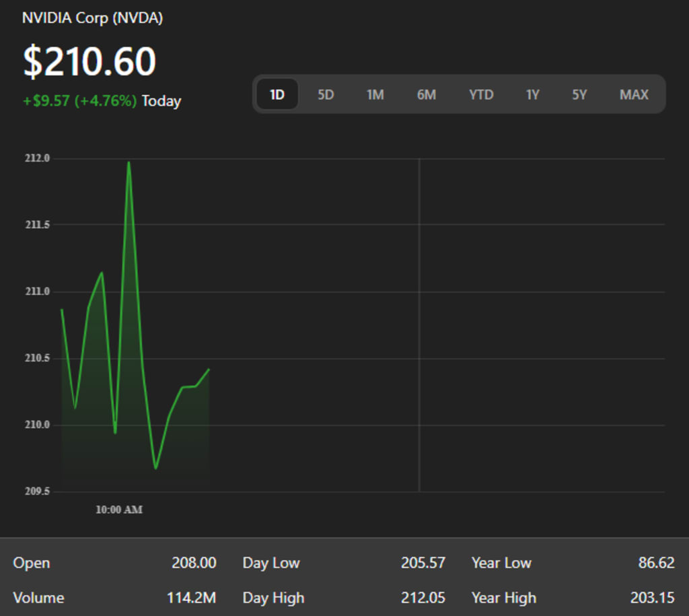Switch chart to 1M range
689x616 pixels.
pos(375,94)
